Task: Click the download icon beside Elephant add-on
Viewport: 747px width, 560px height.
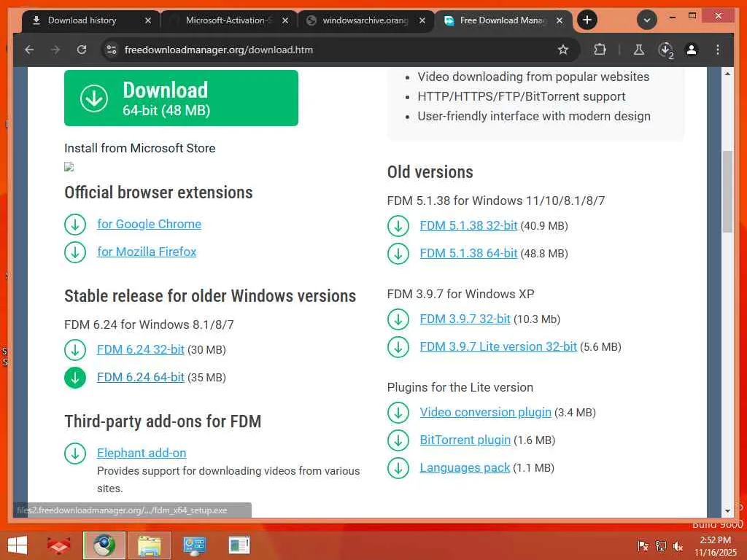Action: tap(75, 454)
